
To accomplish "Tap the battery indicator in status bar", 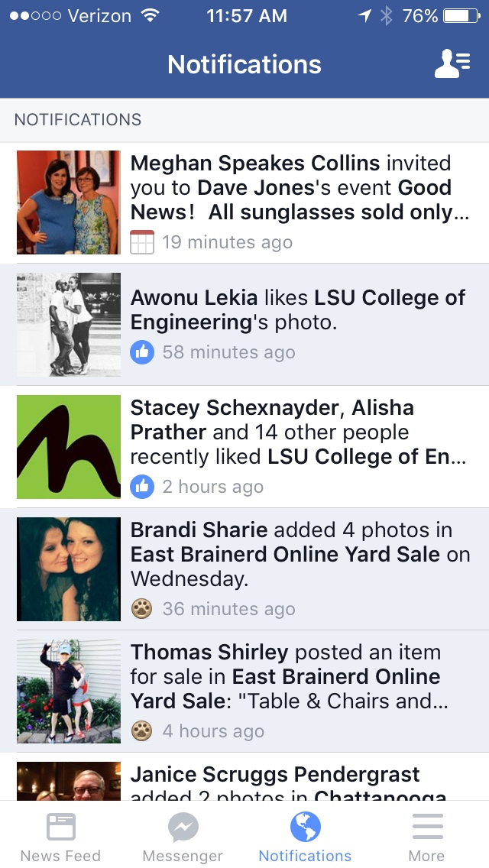I will pos(460,16).
